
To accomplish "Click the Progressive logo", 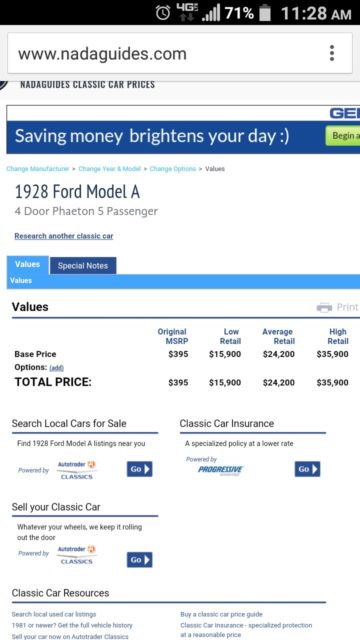I will 221,470.
